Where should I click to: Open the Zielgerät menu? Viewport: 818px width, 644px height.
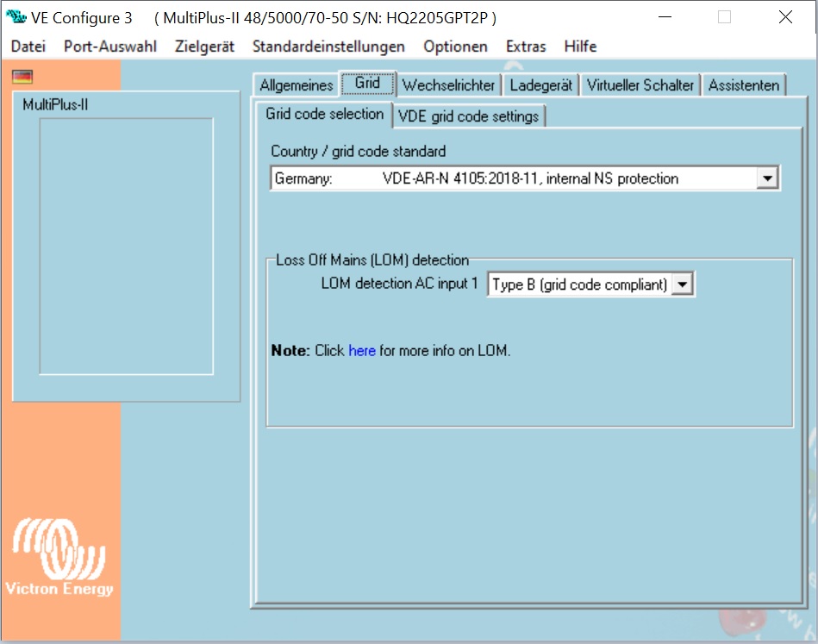coord(204,47)
